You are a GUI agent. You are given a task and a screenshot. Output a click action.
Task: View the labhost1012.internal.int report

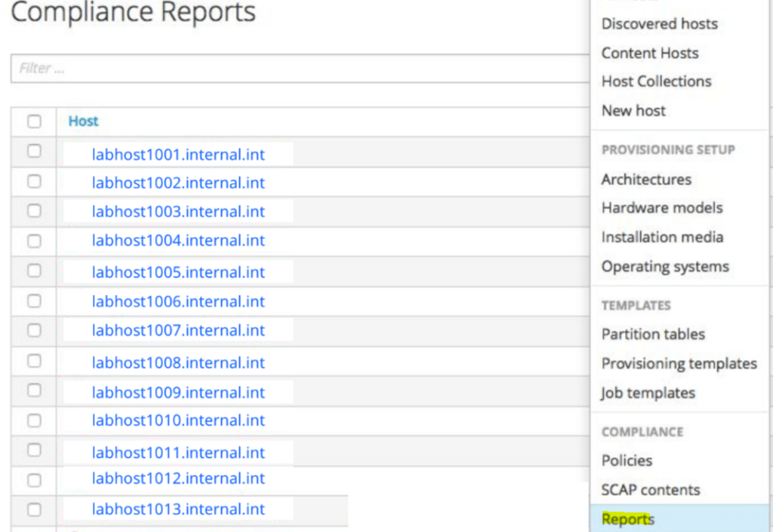pyautogui.click(x=178, y=478)
